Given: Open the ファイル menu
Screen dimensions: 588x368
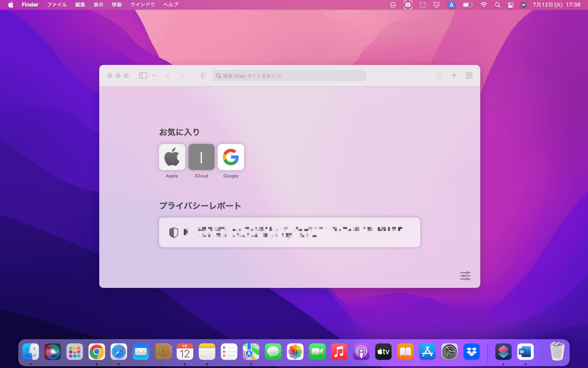Looking at the screenshot, I should (57, 5).
